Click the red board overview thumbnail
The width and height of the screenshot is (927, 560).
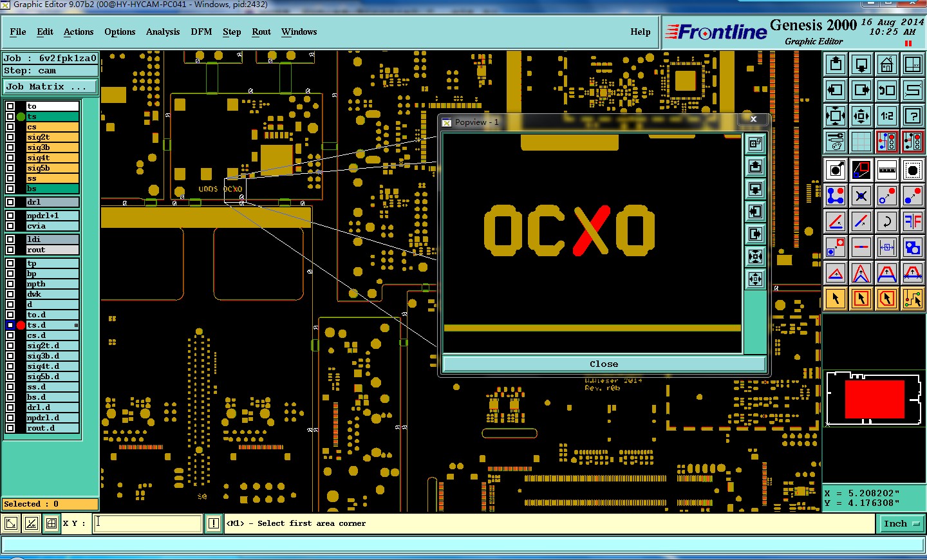(874, 399)
